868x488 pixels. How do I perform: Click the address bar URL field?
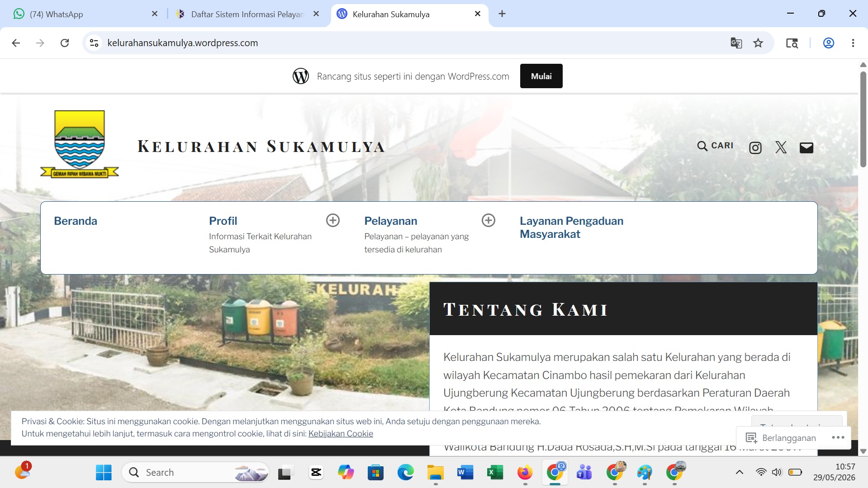point(407,43)
